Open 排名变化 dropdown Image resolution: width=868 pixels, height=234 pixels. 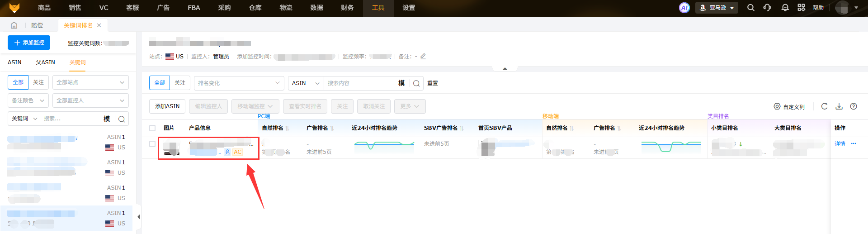(x=239, y=83)
